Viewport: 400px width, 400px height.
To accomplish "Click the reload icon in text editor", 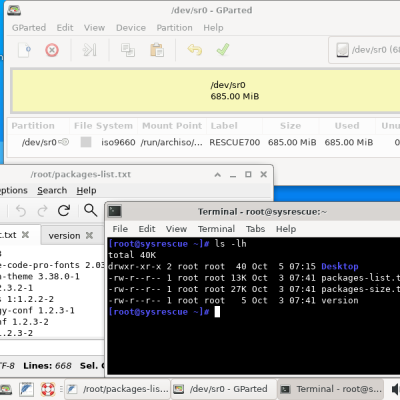I will (64, 211).
